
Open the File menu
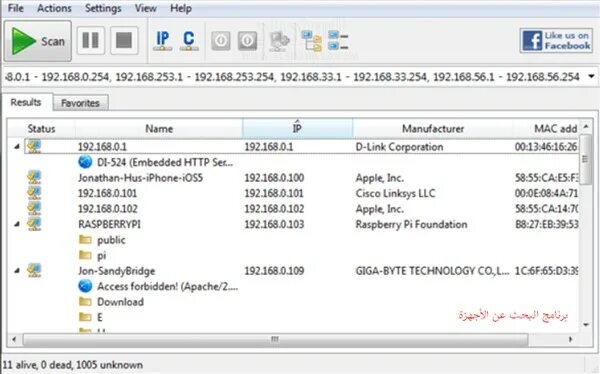(x=16, y=8)
